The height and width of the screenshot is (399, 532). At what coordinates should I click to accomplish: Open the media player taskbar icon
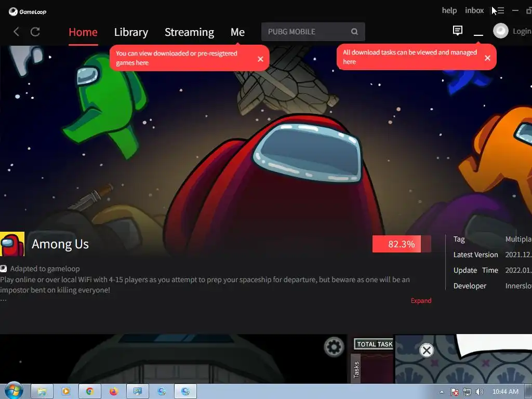coord(66,392)
